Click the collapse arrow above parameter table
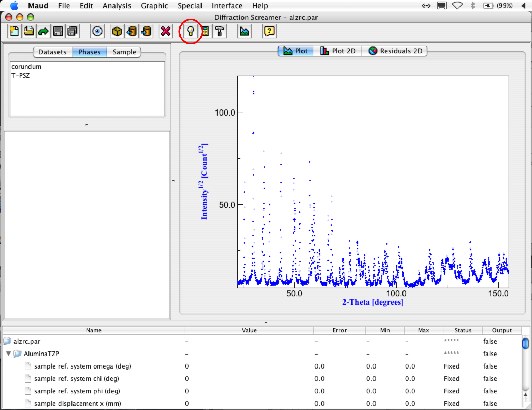532x410 pixels. (x=266, y=323)
